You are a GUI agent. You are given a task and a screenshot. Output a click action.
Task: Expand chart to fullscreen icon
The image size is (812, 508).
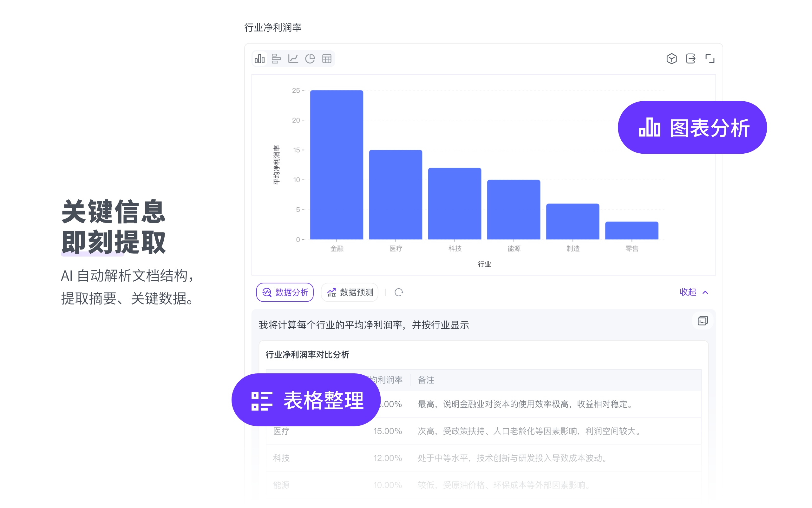(710, 59)
